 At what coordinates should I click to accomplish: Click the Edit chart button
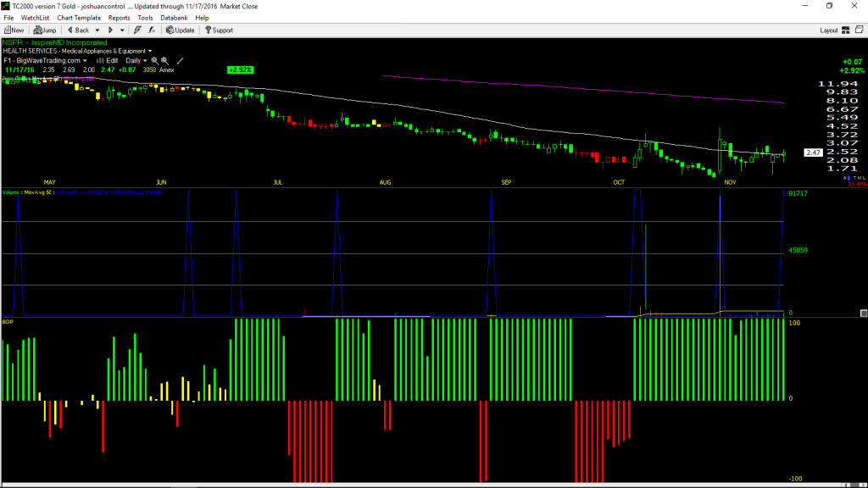click(x=108, y=61)
